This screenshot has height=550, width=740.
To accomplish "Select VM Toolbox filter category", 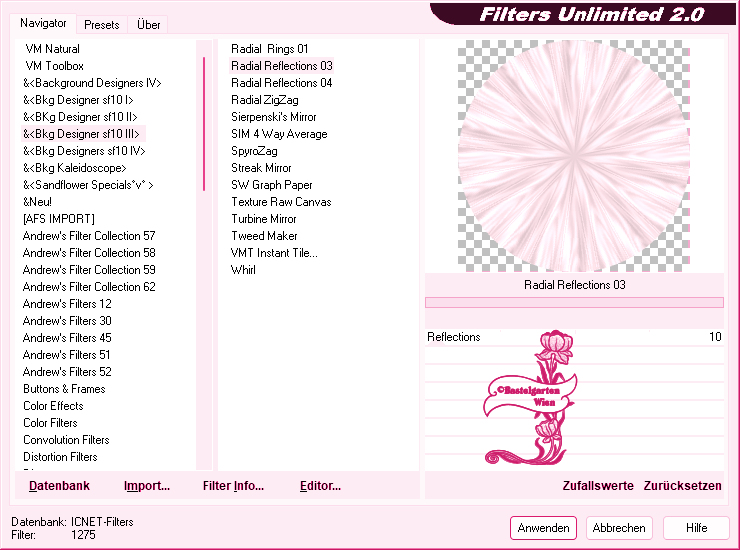I will (54, 66).
